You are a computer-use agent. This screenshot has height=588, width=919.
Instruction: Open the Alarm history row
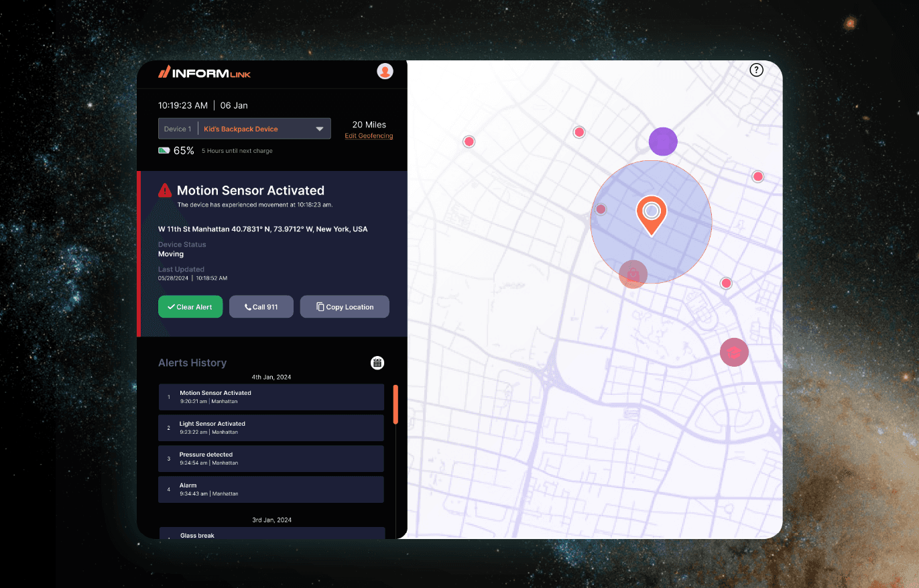tap(271, 489)
